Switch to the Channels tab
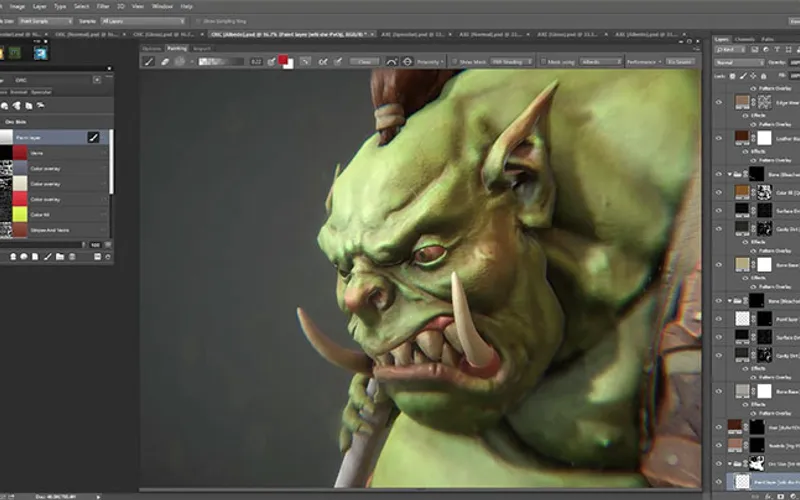The width and height of the screenshot is (800, 500). (744, 39)
